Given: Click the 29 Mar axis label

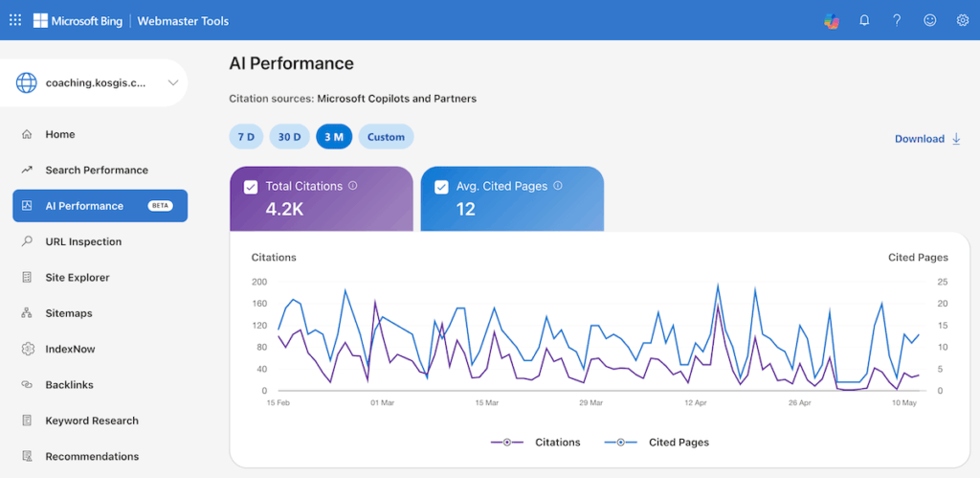Looking at the screenshot, I should tap(591, 403).
